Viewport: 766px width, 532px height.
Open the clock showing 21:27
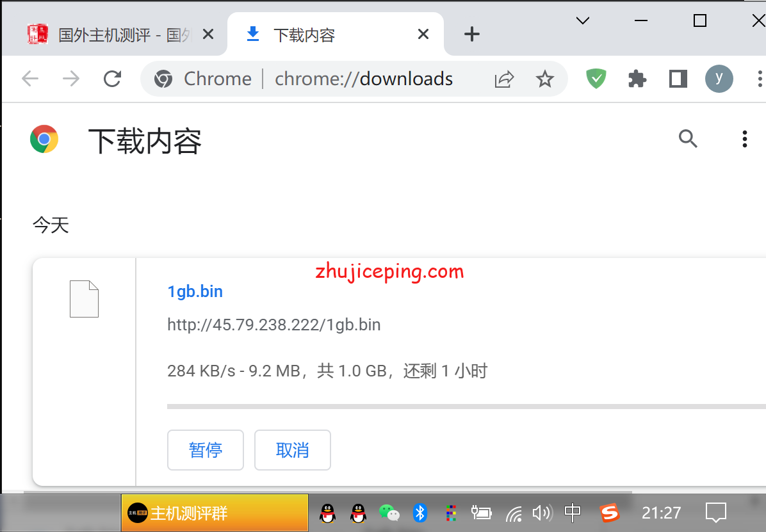pos(661,513)
